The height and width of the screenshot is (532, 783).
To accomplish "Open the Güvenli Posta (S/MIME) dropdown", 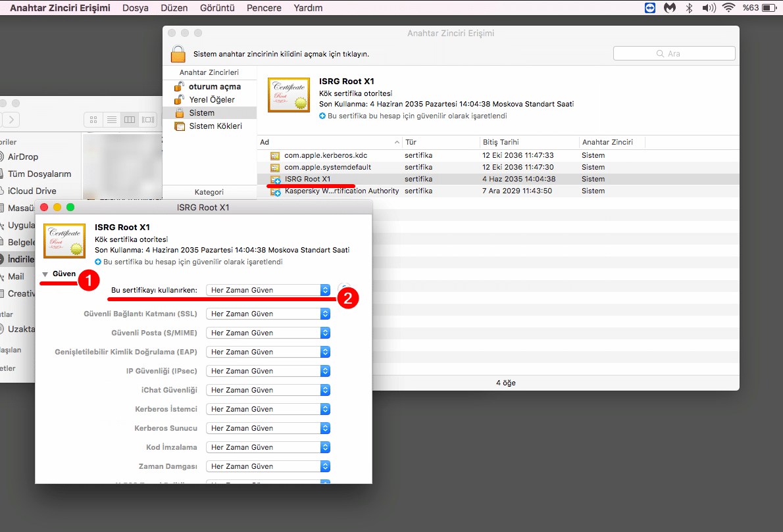I will tap(268, 333).
